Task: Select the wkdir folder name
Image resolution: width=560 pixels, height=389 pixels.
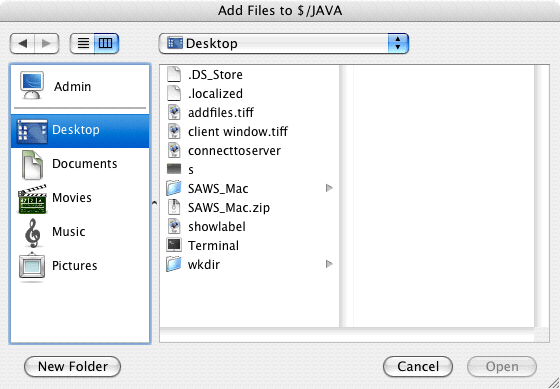Action: tap(204, 265)
